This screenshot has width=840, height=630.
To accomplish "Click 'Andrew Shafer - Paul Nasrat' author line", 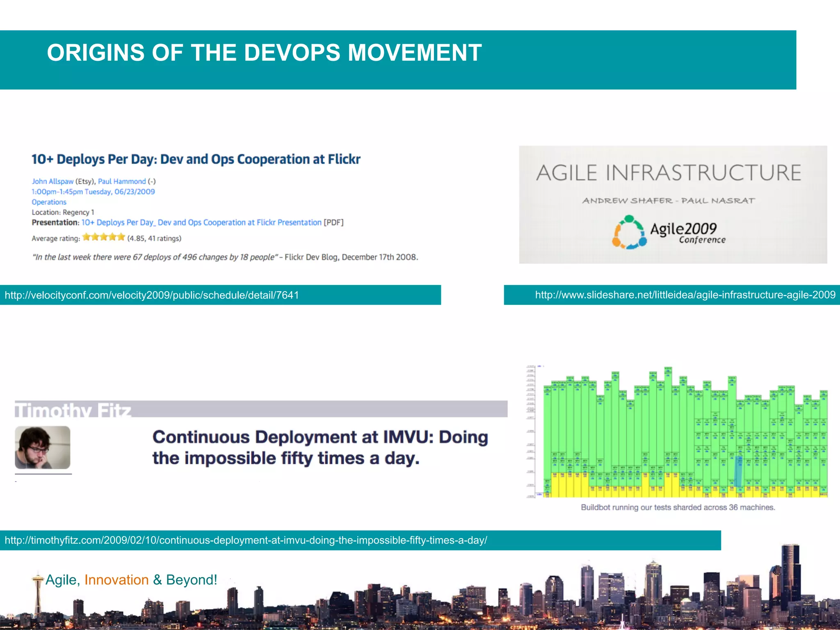I will tap(669, 201).
